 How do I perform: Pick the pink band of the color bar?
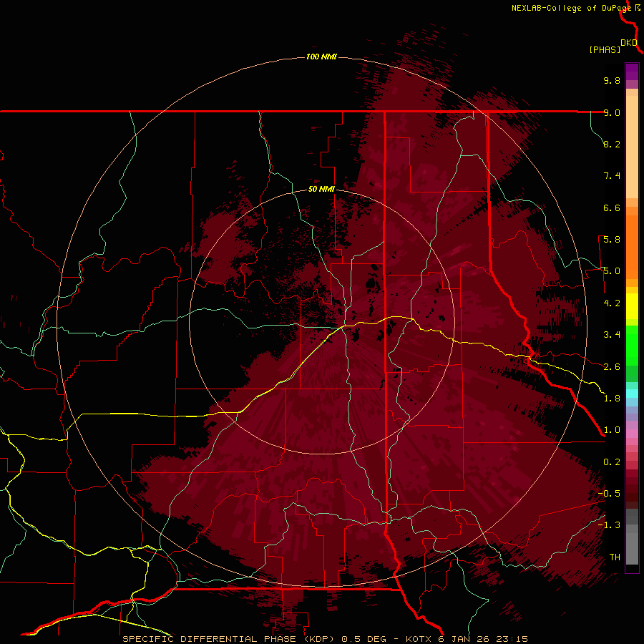click(x=632, y=434)
